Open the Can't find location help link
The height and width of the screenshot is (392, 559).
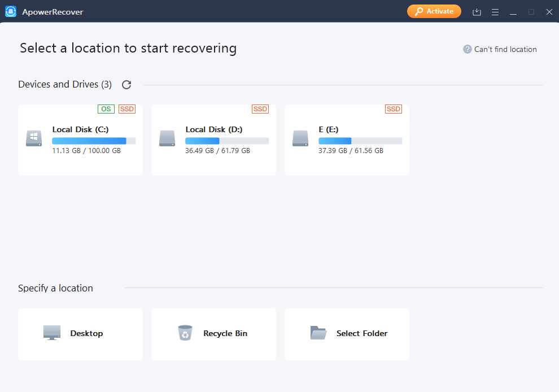click(505, 49)
